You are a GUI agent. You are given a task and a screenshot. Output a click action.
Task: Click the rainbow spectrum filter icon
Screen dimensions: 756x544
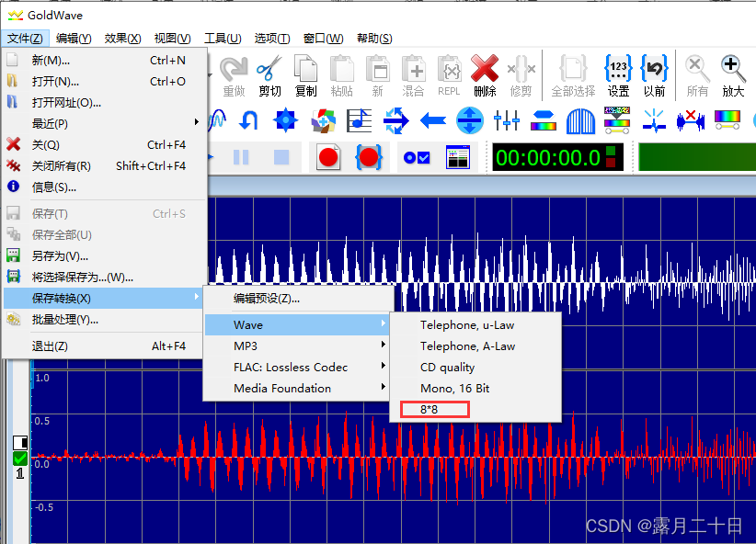click(x=727, y=120)
